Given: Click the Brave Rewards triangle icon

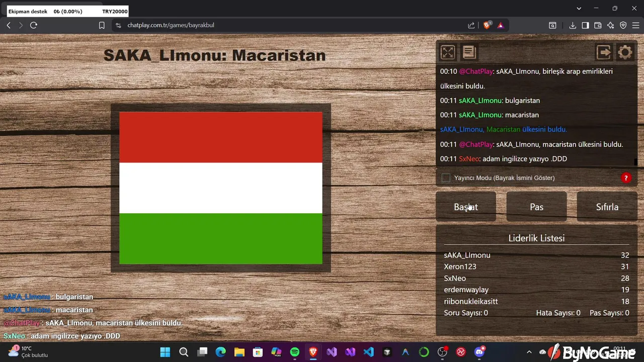Looking at the screenshot, I should [x=501, y=25].
